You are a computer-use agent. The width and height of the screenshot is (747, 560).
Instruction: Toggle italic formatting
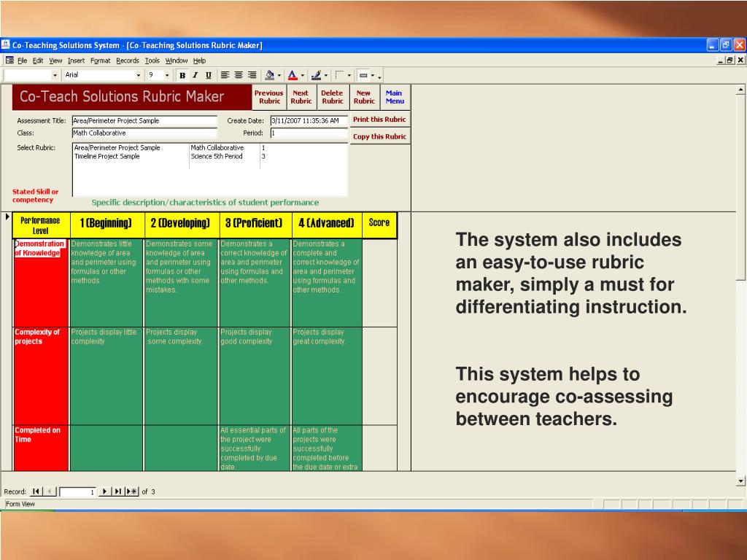tap(196, 75)
